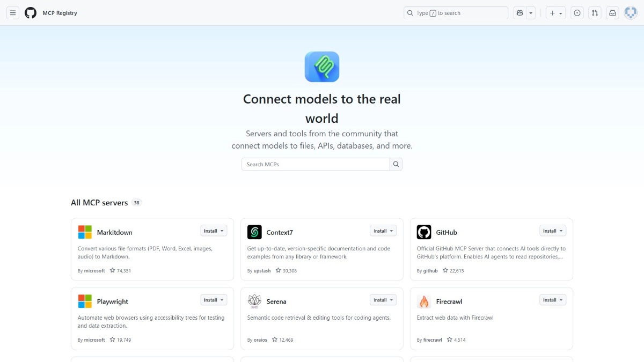
Task: Click the GitHub logo in the top bar
Action: [x=31, y=12]
